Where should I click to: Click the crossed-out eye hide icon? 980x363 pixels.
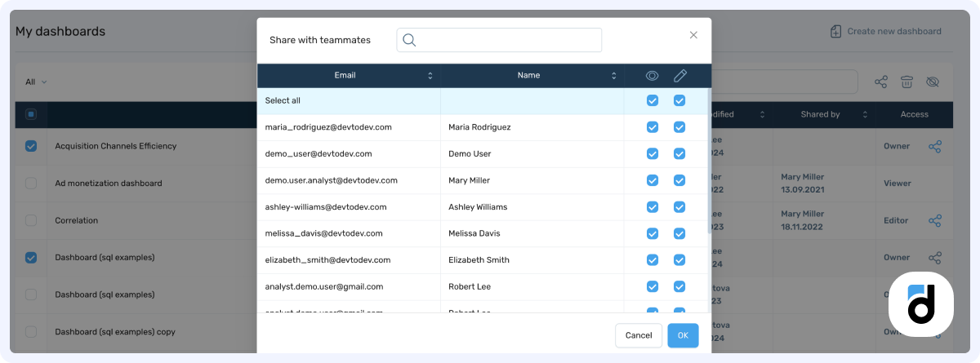click(x=933, y=82)
